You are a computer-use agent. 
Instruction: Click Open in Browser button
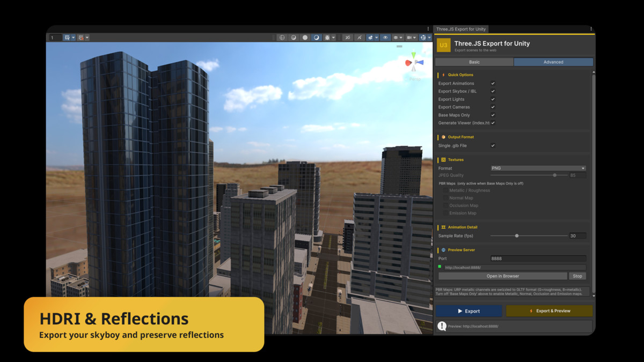[x=503, y=276]
